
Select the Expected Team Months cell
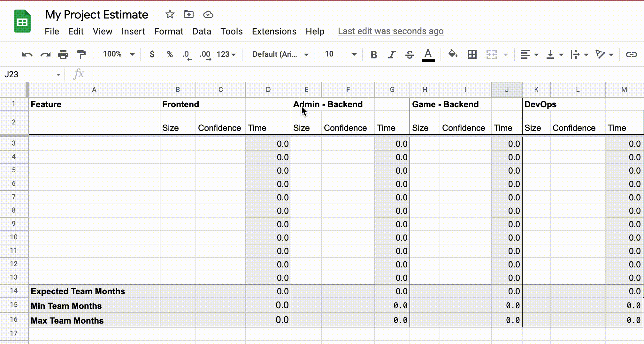(94, 291)
